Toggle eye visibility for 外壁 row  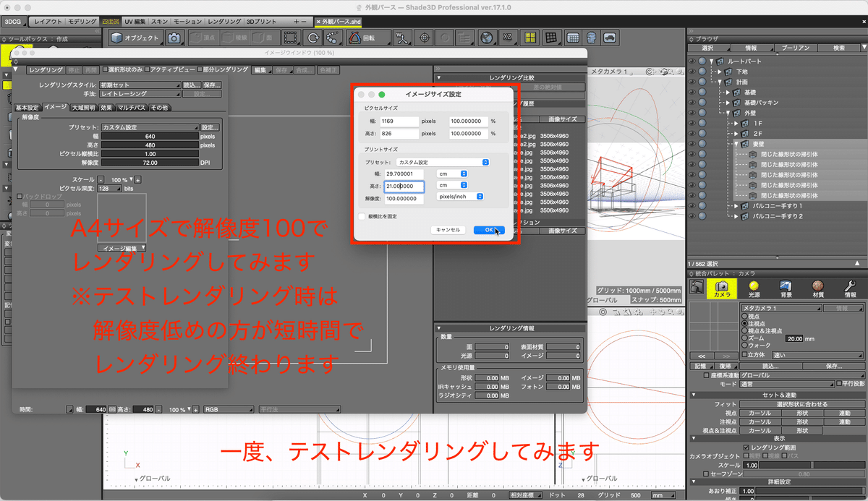point(692,113)
